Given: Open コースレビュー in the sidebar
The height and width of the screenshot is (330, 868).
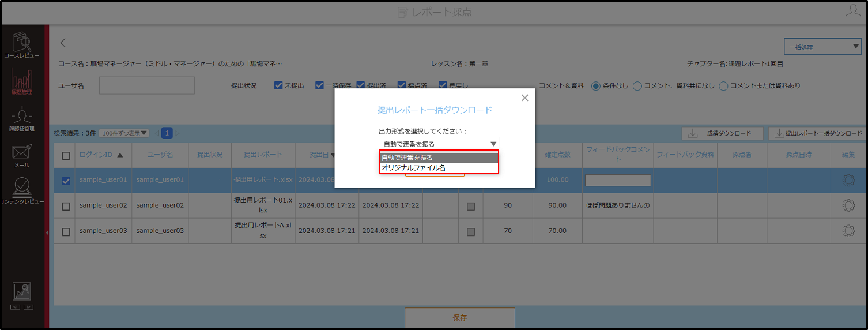Looking at the screenshot, I should [22, 45].
